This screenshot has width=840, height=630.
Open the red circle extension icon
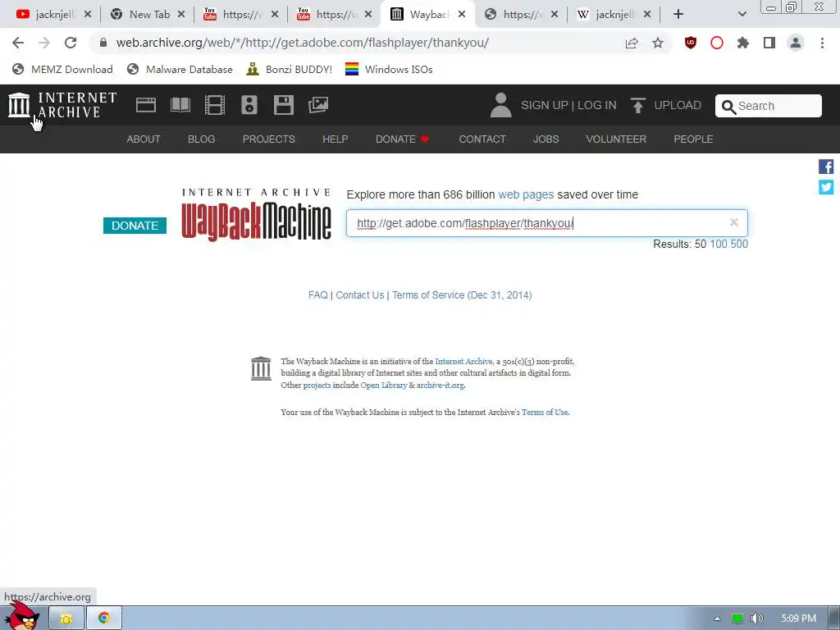pos(717,43)
